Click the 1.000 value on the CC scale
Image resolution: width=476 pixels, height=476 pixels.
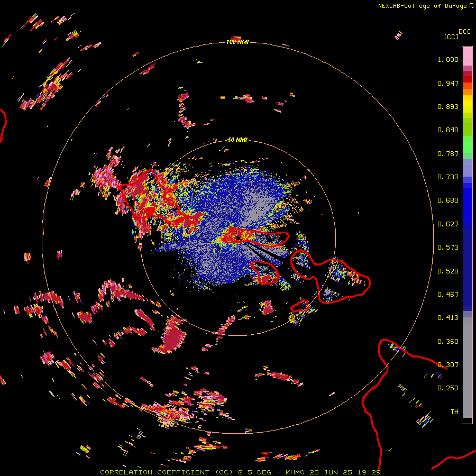click(x=448, y=59)
